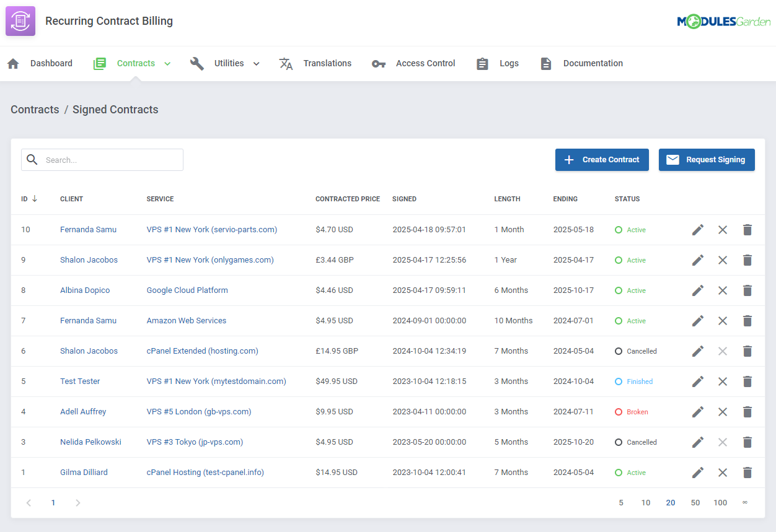
Task: Expand the Contracts dropdown menu
Action: click(x=167, y=63)
